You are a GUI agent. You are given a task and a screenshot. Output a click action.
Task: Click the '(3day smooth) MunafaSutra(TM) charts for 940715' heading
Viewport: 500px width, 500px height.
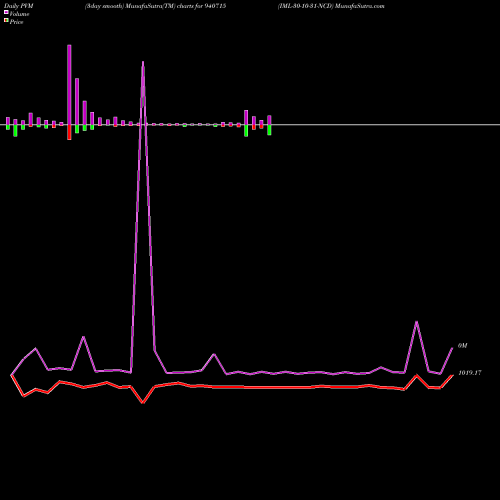(155, 6)
